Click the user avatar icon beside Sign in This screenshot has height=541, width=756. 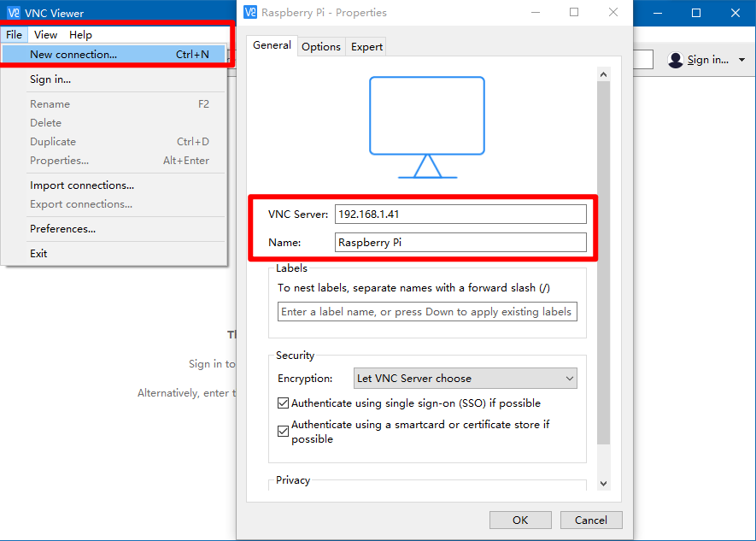[676, 60]
